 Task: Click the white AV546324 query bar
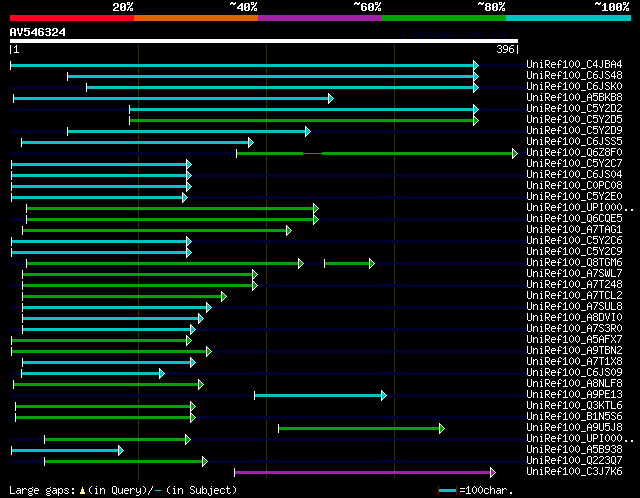point(264,41)
